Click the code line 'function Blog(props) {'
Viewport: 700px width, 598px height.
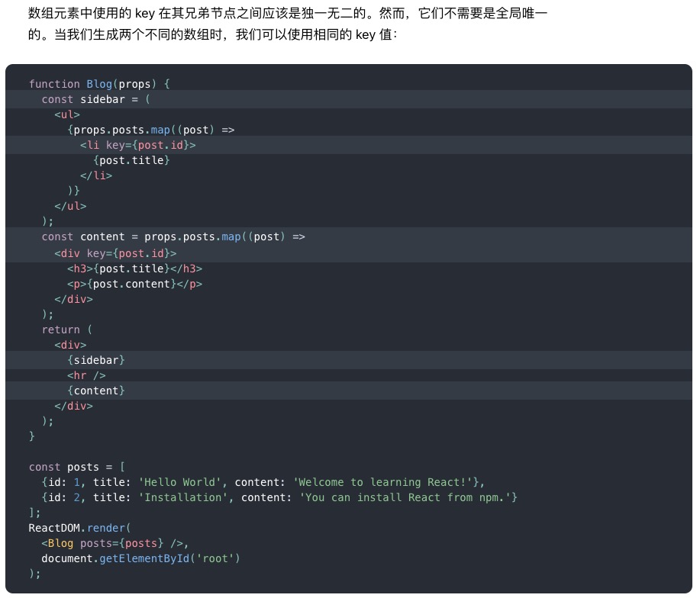[x=99, y=84]
